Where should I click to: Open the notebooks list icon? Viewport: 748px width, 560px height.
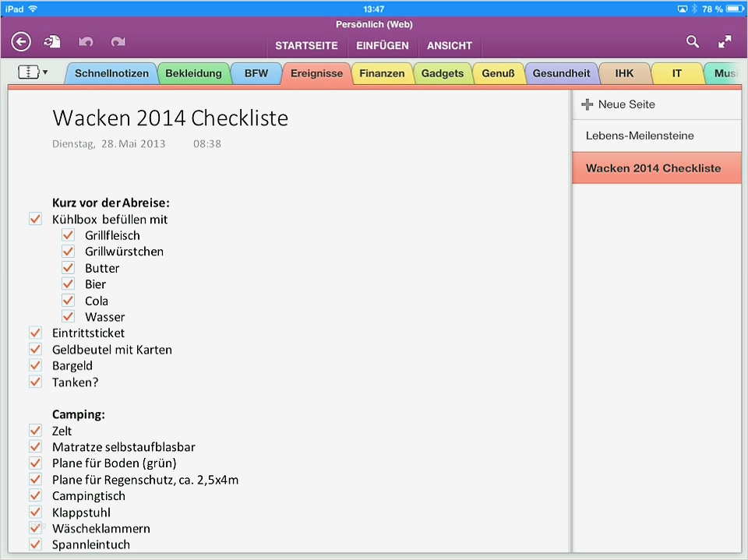[x=27, y=72]
